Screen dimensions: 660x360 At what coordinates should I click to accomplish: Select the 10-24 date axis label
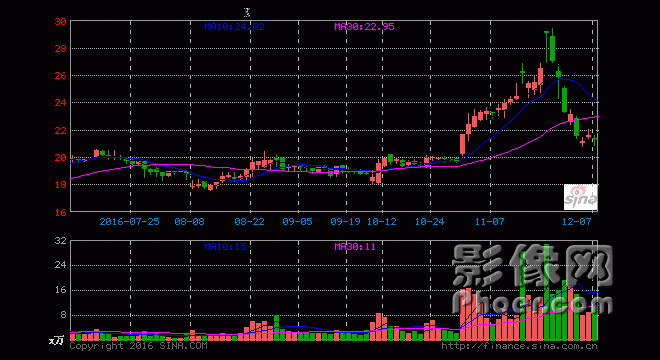tap(430, 221)
